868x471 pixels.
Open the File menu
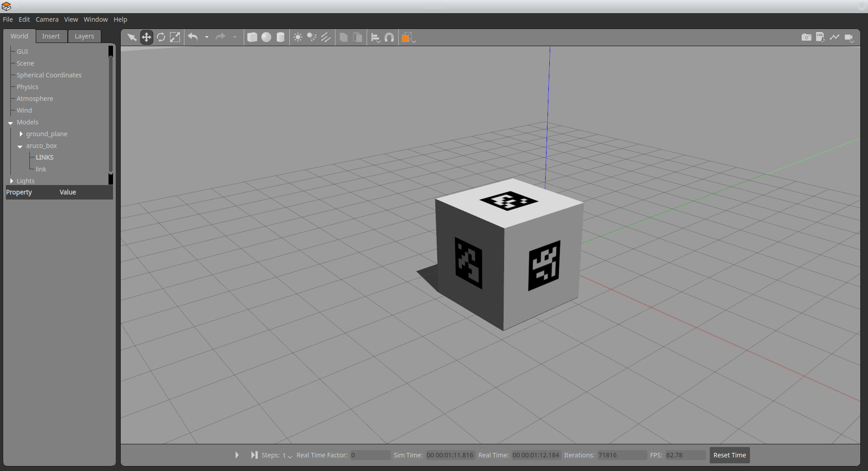click(8, 19)
